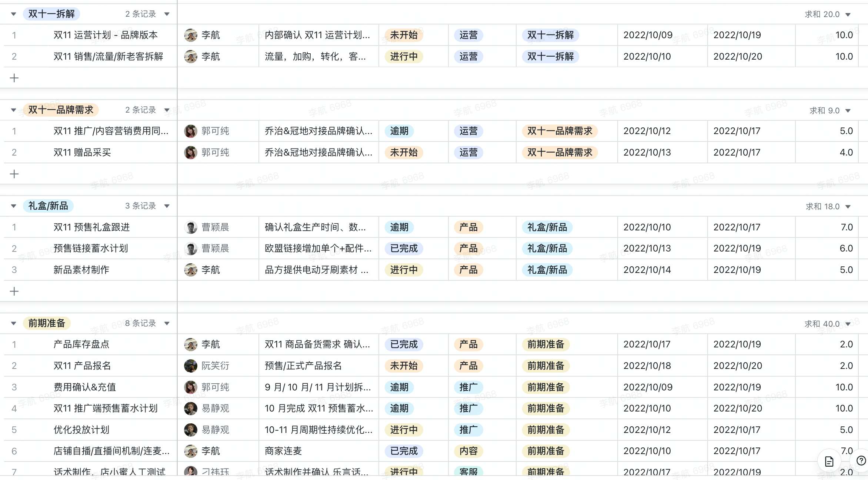868x480 pixels.
Task: Collapse the 前期准备 group
Action: 14,323
